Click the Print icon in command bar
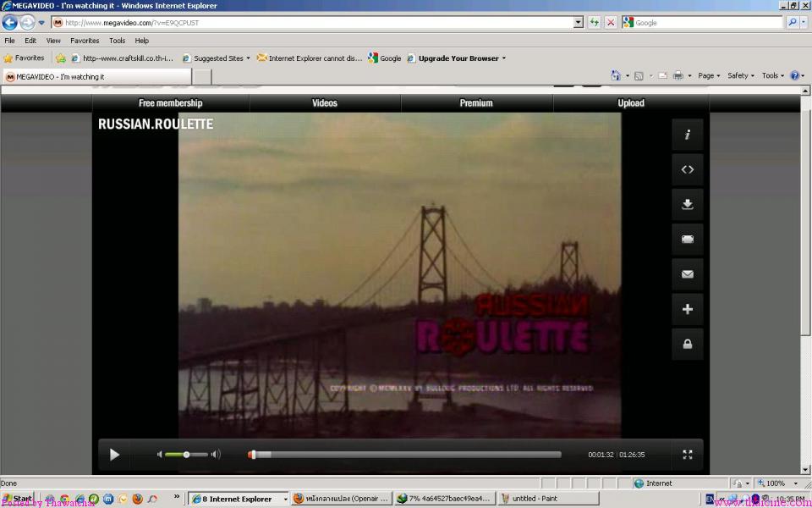Viewport: 812px width, 508px height. [x=678, y=75]
